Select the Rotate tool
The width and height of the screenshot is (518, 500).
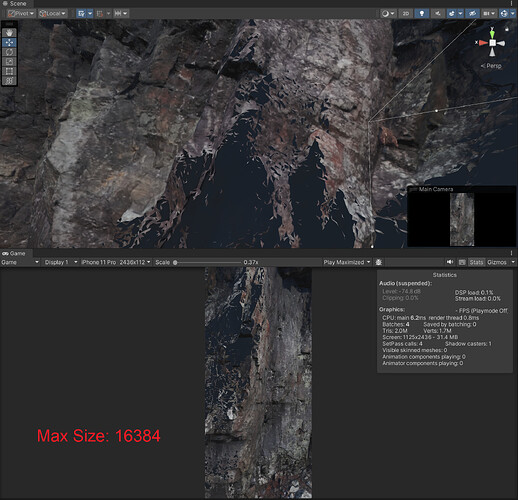click(9, 52)
